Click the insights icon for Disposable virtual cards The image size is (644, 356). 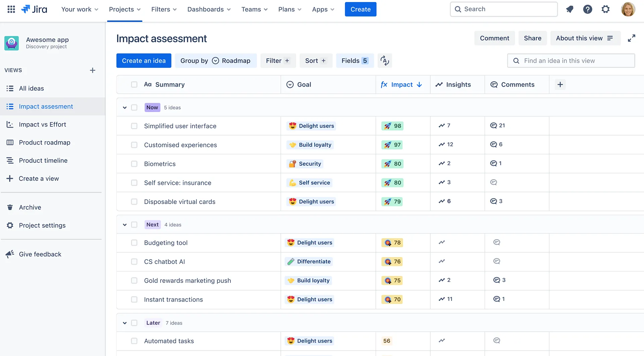(442, 201)
